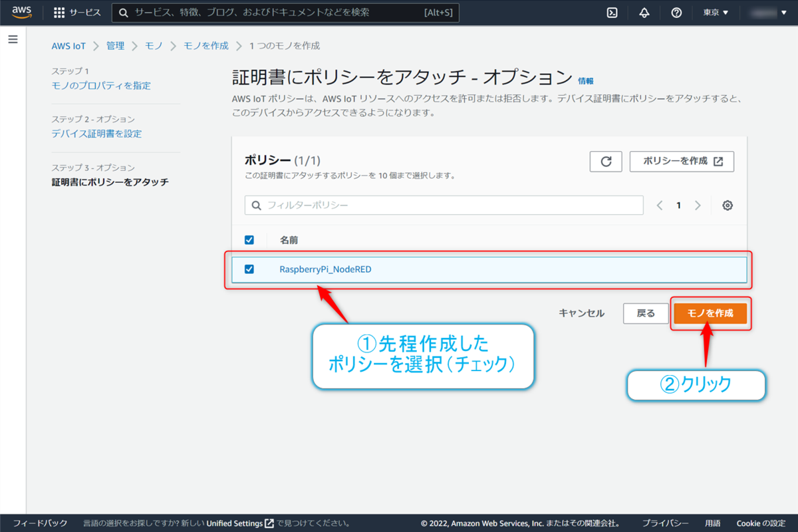This screenshot has height=532, width=798.
Task: Click the AWS logo
Action: (x=22, y=12)
